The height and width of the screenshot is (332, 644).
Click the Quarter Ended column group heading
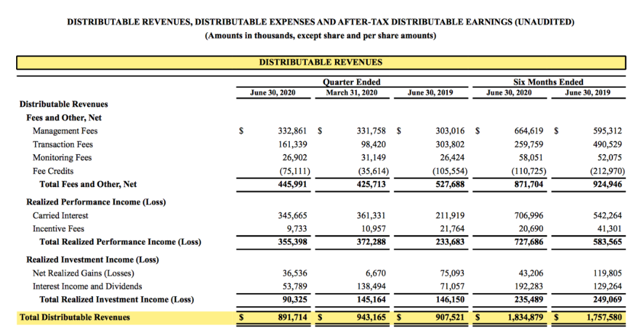point(352,82)
